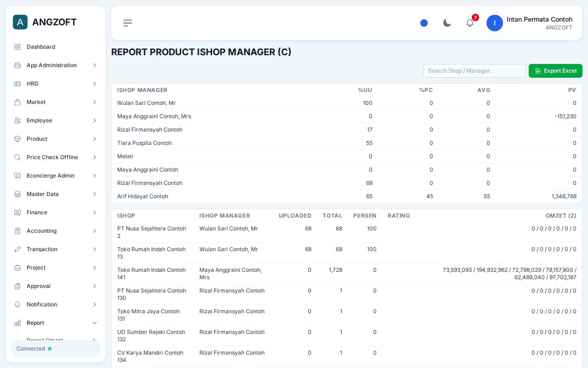588x368 pixels.
Task: Select Arif Hidayat Contoh manager row
Action: coord(347,196)
